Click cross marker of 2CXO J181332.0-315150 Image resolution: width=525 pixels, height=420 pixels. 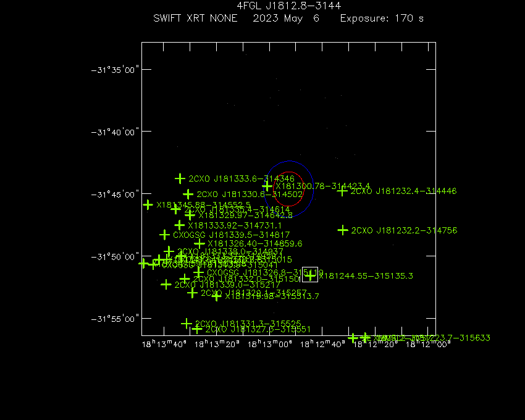pyautogui.click(x=185, y=279)
